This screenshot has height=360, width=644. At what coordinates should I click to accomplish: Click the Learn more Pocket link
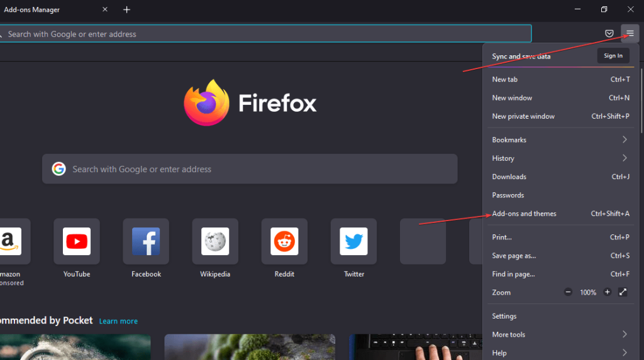pyautogui.click(x=118, y=321)
